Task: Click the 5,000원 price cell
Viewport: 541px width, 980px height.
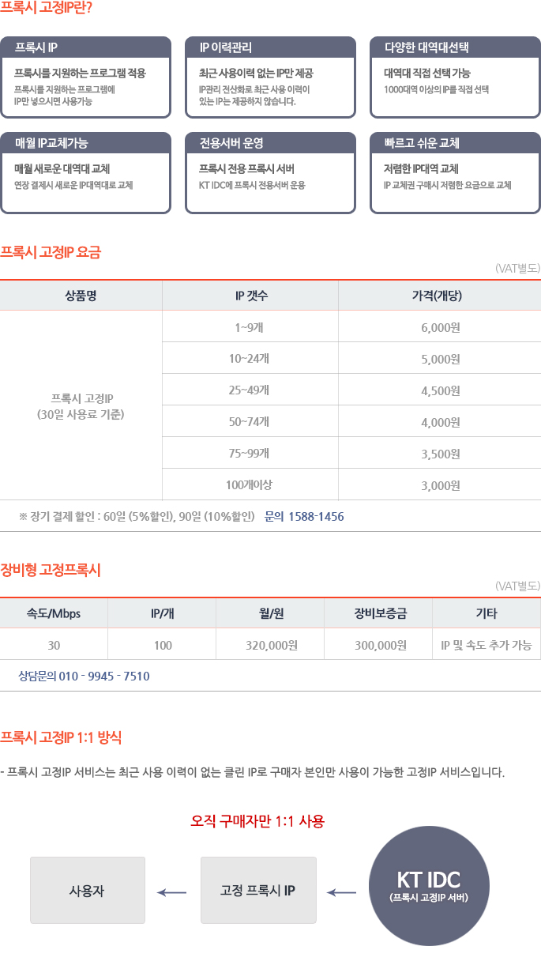Action: pyautogui.click(x=440, y=358)
